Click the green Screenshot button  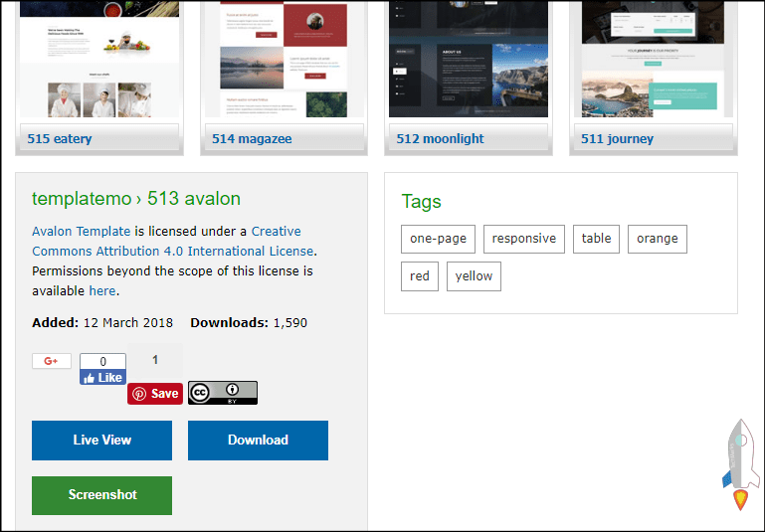coord(101,495)
